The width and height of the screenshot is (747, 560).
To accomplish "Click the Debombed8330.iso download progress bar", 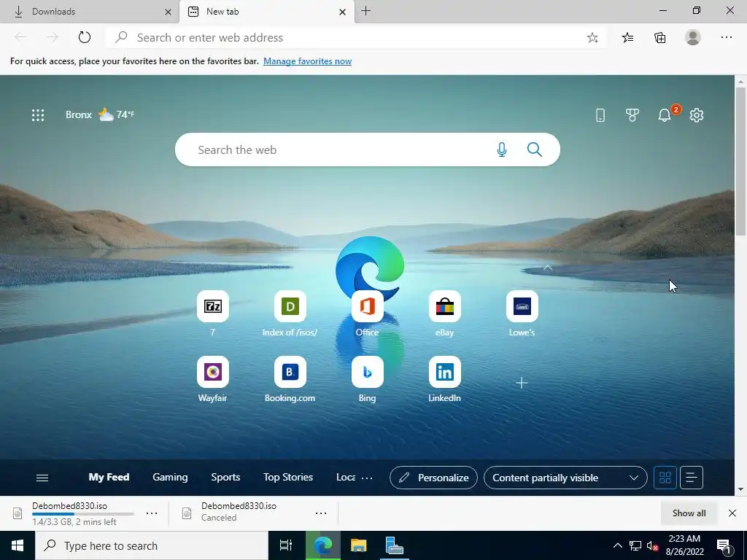I will pyautogui.click(x=83, y=514).
